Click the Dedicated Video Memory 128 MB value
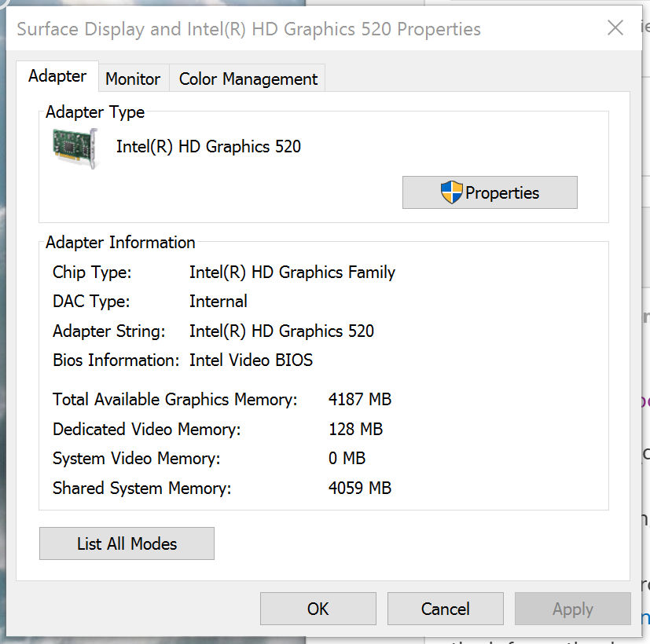The width and height of the screenshot is (650, 644). (355, 430)
